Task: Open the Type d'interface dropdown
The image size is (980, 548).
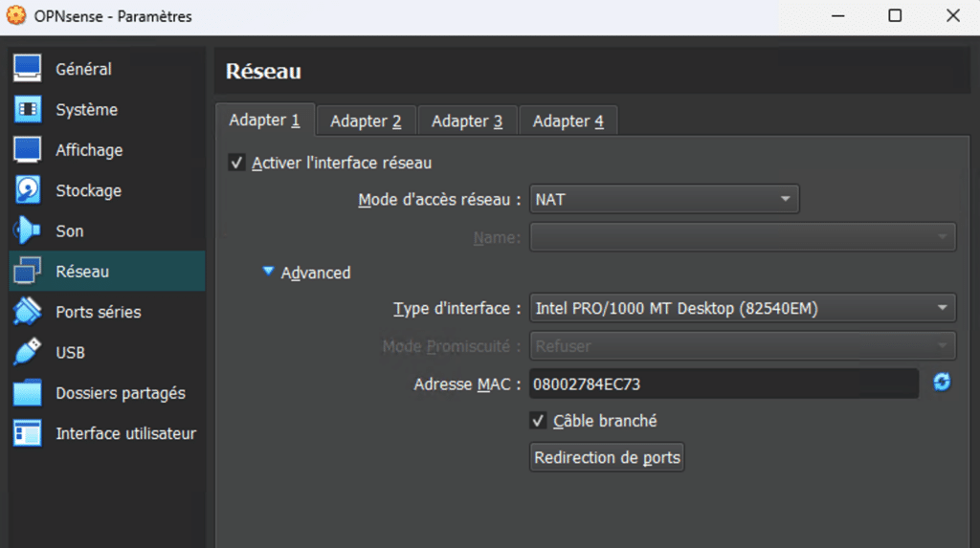Action: (x=743, y=308)
